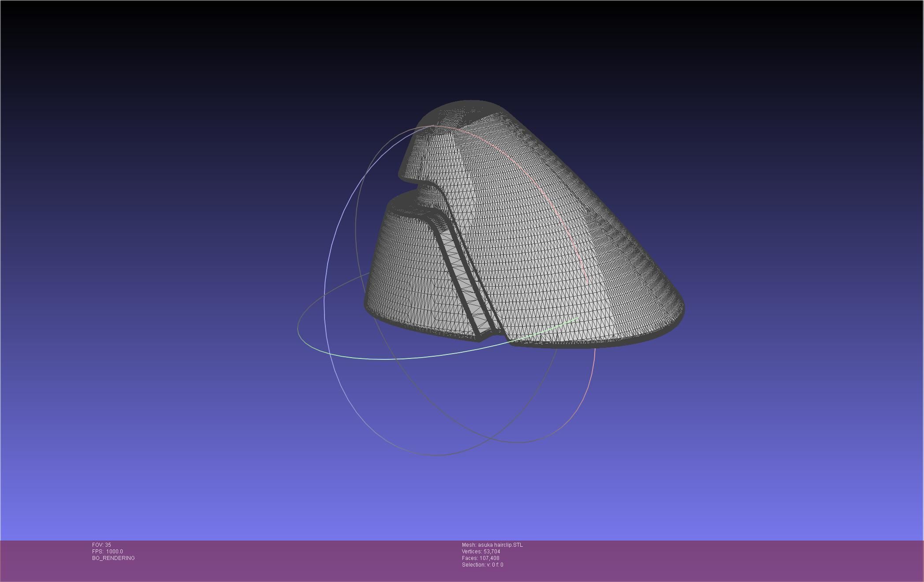The width and height of the screenshot is (924, 582).
Task: Click the pointed right tip of mesh
Action: 678,305
